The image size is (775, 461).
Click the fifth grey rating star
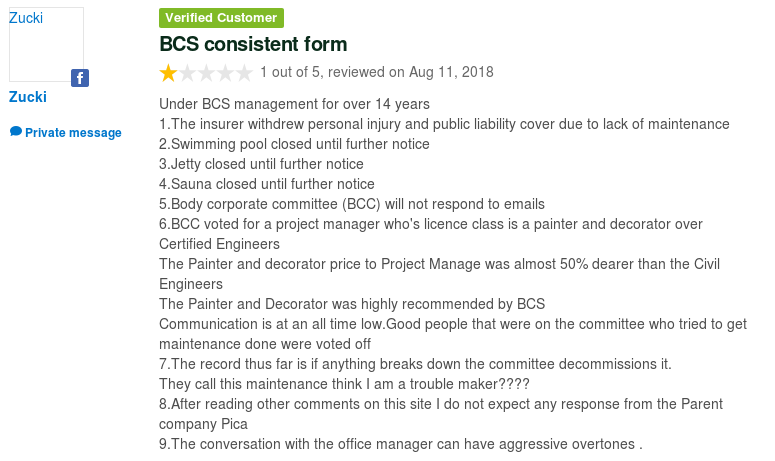pos(244,73)
